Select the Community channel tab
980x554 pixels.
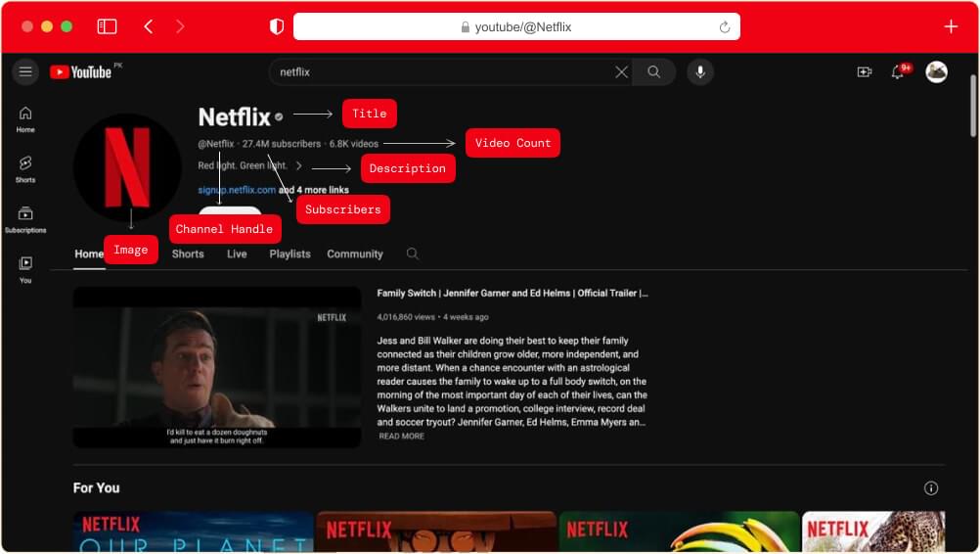(354, 254)
